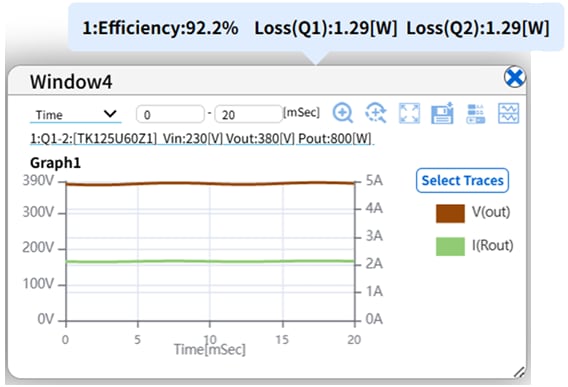The width and height of the screenshot is (568, 387).
Task: Click the Q1-2 TK125U60Z1 condition link
Action: (x=201, y=138)
